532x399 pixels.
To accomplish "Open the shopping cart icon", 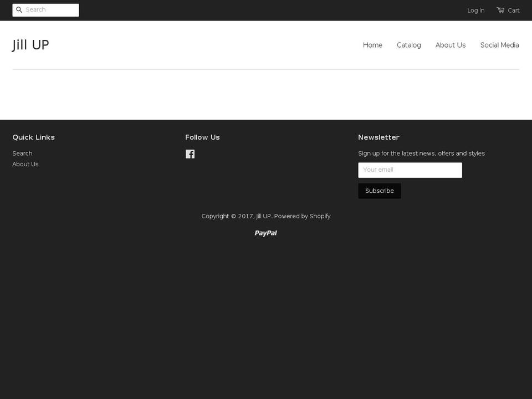I will 500,10.
